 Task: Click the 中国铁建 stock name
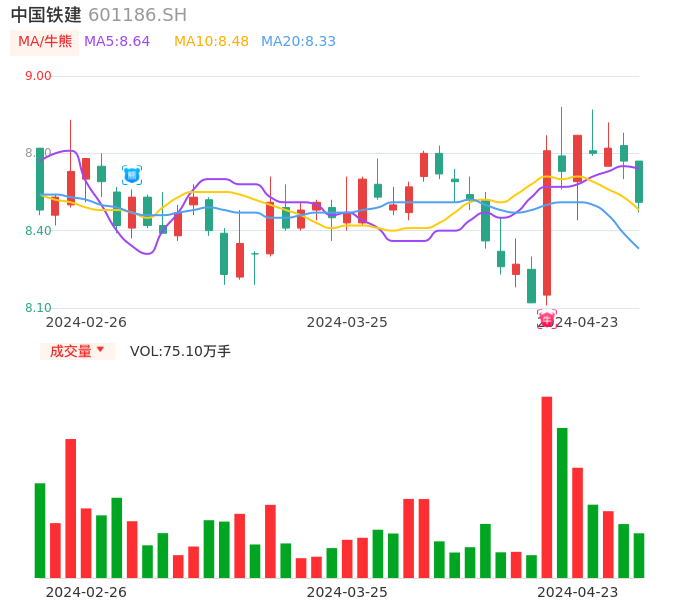46,15
